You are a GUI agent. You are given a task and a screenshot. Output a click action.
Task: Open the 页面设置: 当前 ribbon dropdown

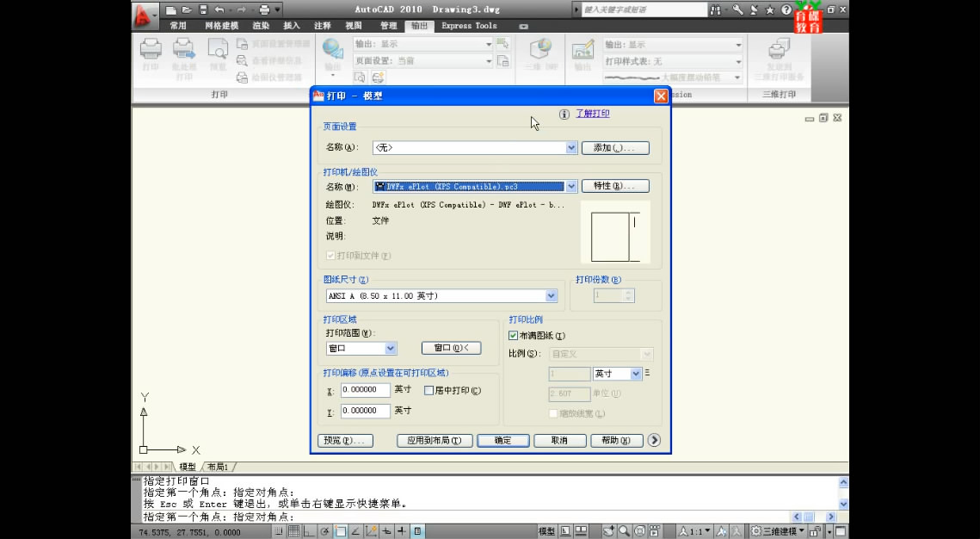[x=423, y=60]
